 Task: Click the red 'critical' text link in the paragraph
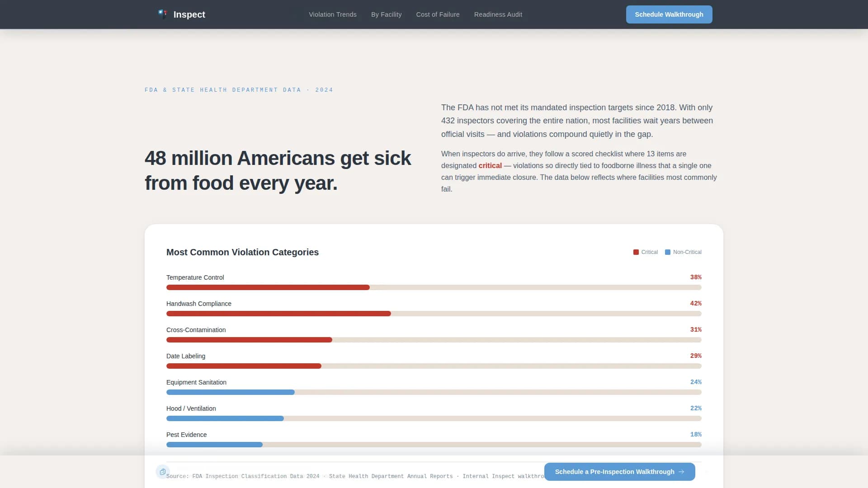coord(490,165)
